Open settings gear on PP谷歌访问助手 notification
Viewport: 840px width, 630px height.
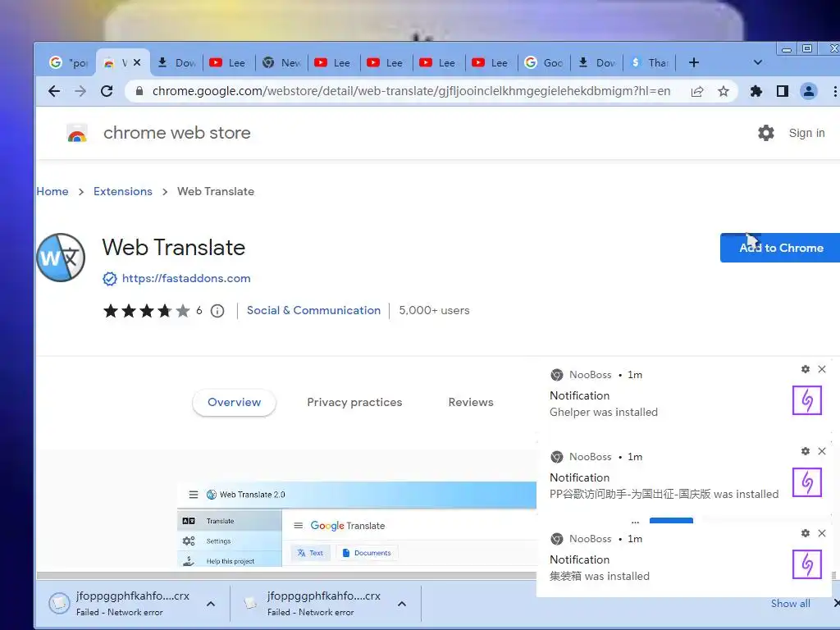click(x=806, y=451)
